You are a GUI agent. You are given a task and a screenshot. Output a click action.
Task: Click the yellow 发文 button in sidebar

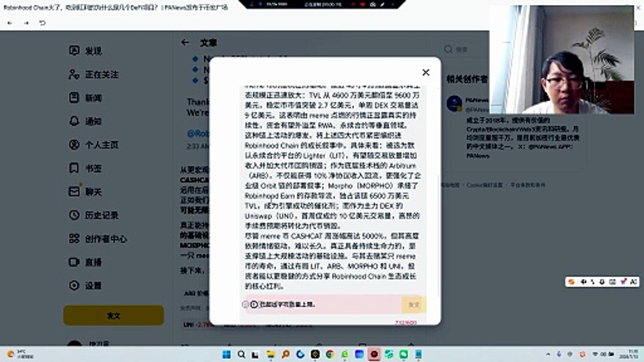(113, 315)
